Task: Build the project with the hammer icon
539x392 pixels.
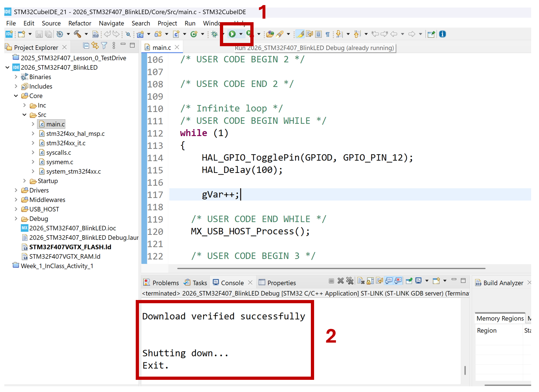Action: pyautogui.click(x=77, y=34)
